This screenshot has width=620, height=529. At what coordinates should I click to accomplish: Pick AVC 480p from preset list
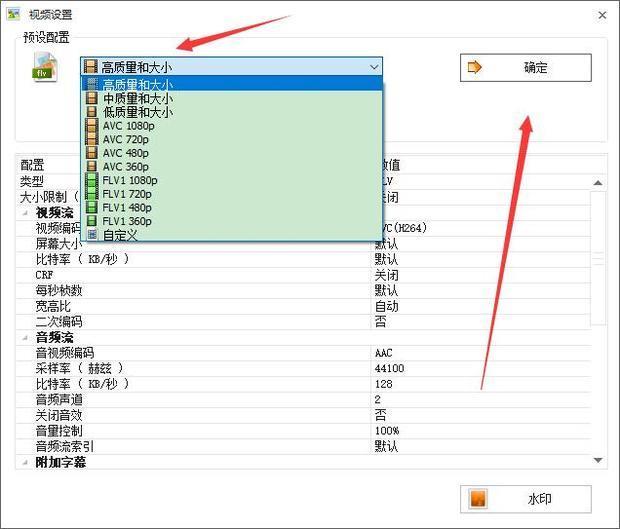128,153
